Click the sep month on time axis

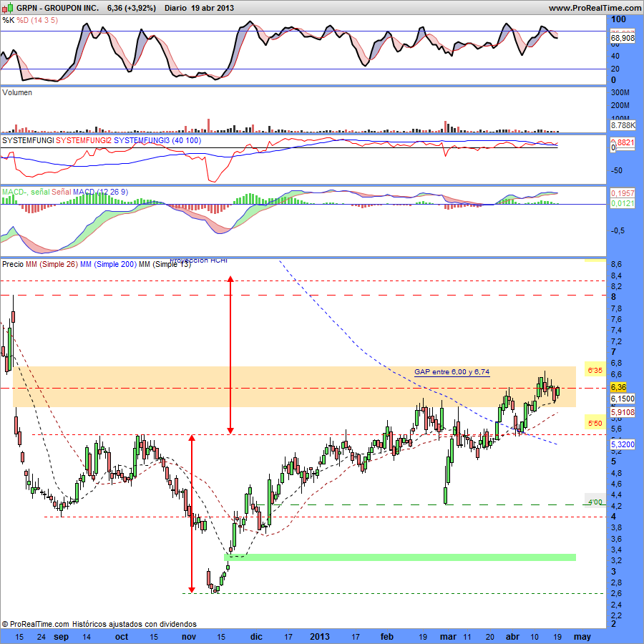click(x=62, y=637)
